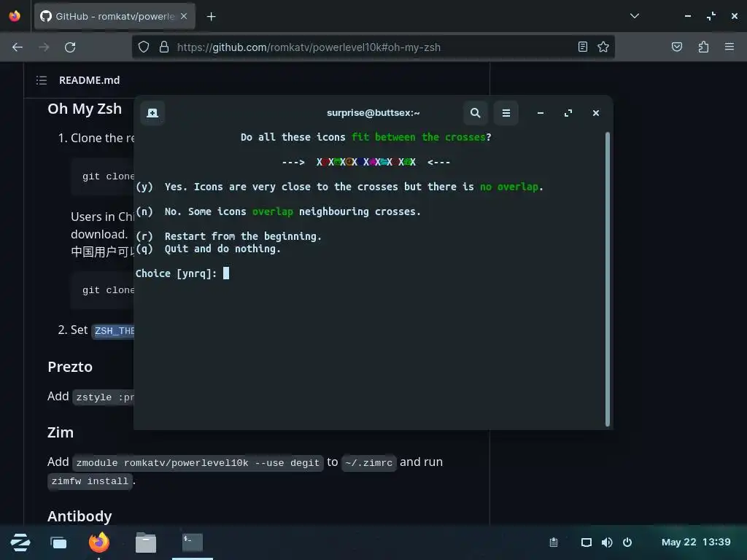Click the 'Restart from the beginning' line
This screenshot has height=560, width=747.
(228, 236)
